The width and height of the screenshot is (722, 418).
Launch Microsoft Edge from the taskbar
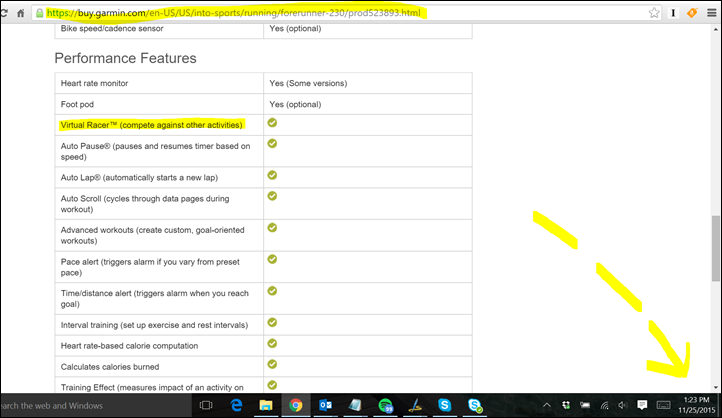(236, 406)
